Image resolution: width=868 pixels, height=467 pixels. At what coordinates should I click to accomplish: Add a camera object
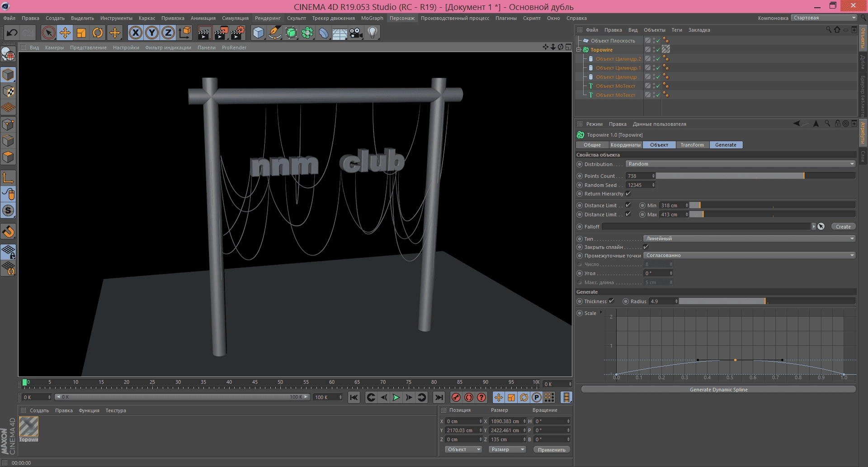(x=356, y=33)
